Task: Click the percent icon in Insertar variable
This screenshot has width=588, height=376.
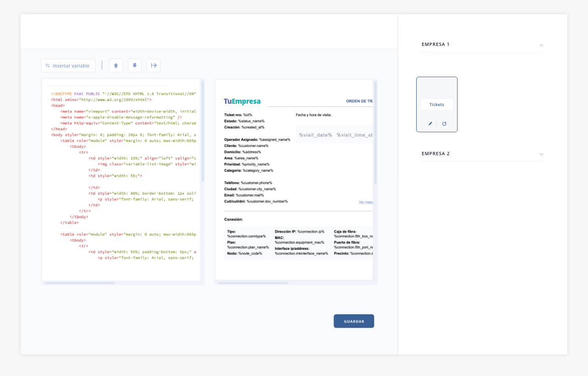Action: pyautogui.click(x=48, y=66)
